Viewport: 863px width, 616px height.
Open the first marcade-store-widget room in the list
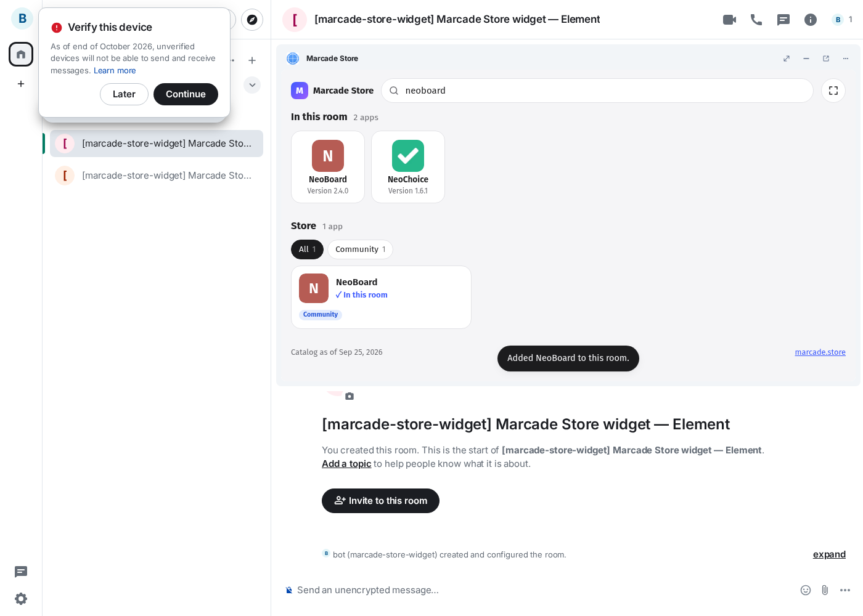157,144
